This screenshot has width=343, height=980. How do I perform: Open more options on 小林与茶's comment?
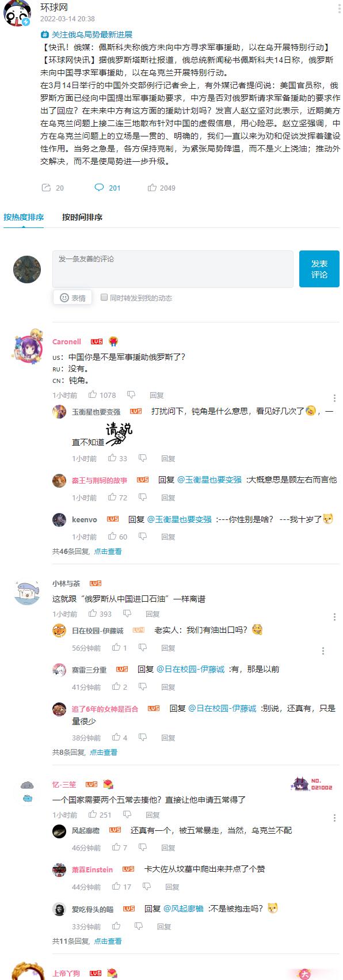click(334, 617)
